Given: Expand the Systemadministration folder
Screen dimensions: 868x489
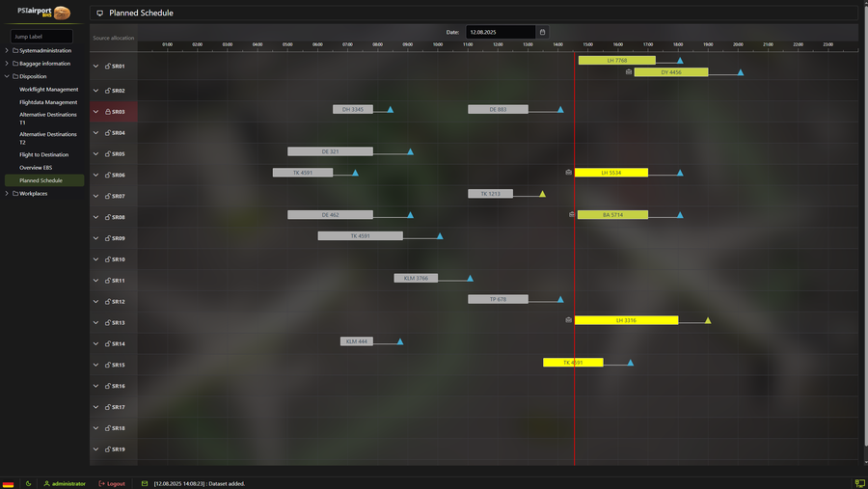Looking at the screenshot, I should click(x=7, y=50).
